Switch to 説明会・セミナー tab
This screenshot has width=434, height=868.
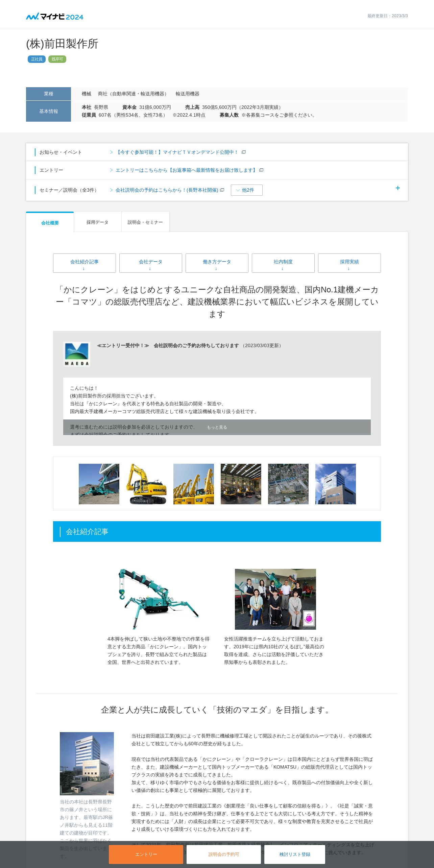[x=145, y=222]
